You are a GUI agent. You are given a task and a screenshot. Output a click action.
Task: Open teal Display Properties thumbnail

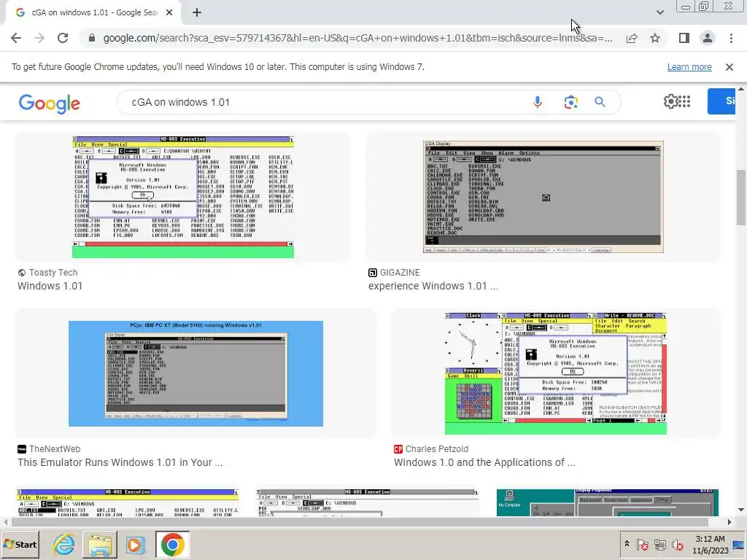point(608,502)
